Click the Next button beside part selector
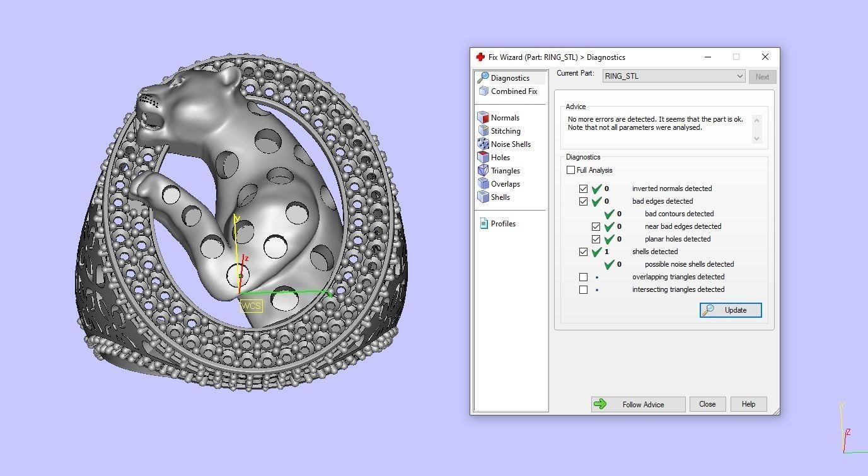Image resolution: width=868 pixels, height=476 pixels. [762, 77]
